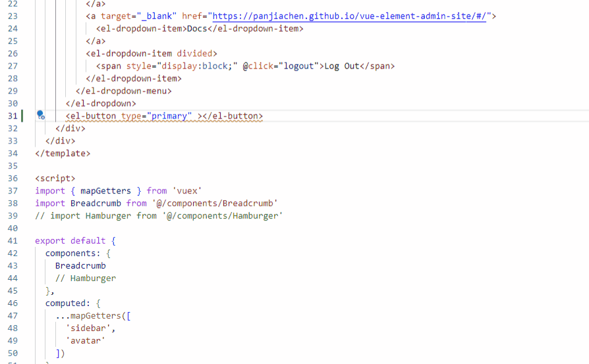Image resolution: width=589 pixels, height=364 pixels.
Task: Click line number 36 in the gutter
Action: (13, 178)
